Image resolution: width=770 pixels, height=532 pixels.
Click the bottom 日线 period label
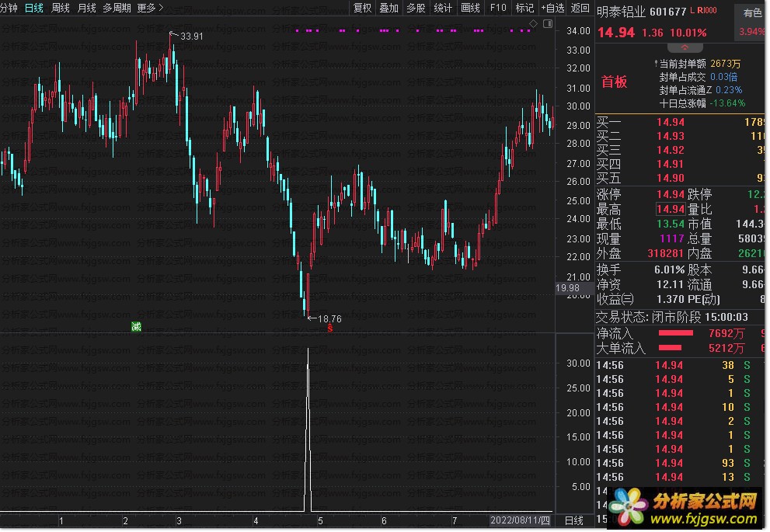(574, 520)
